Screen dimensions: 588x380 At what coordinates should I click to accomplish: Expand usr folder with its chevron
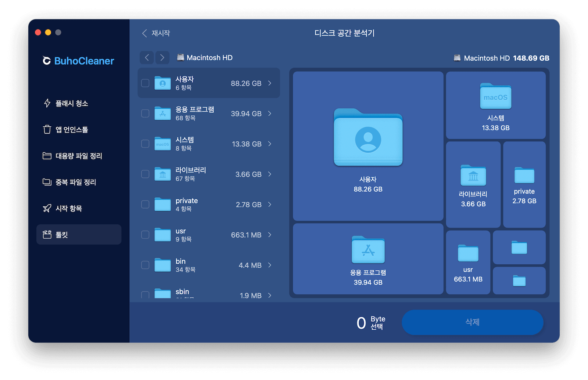[270, 235]
